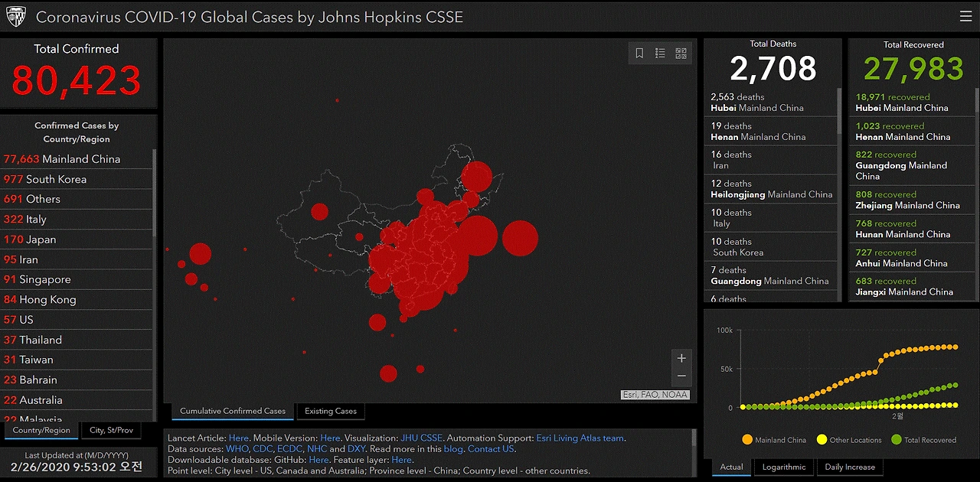The width and height of the screenshot is (980, 482).
Task: Select the 1,023 recovered Henan entry
Action: [x=911, y=132]
